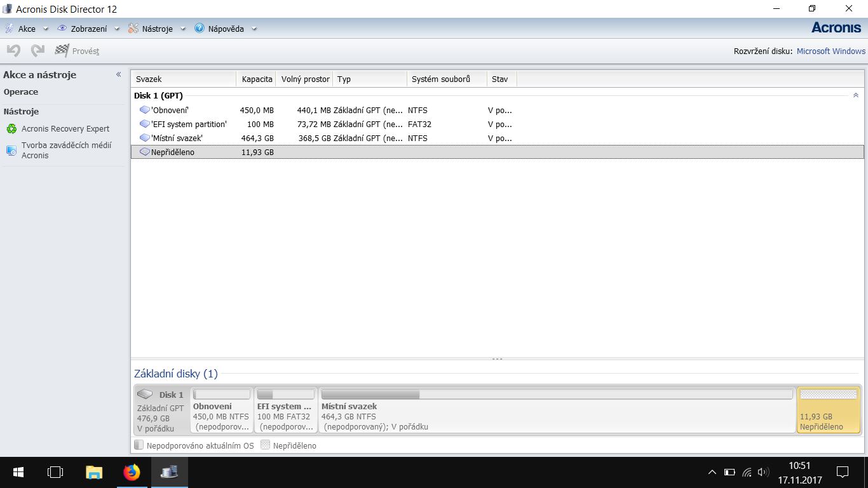Select the Disk 1 block in disk map

tap(161, 410)
